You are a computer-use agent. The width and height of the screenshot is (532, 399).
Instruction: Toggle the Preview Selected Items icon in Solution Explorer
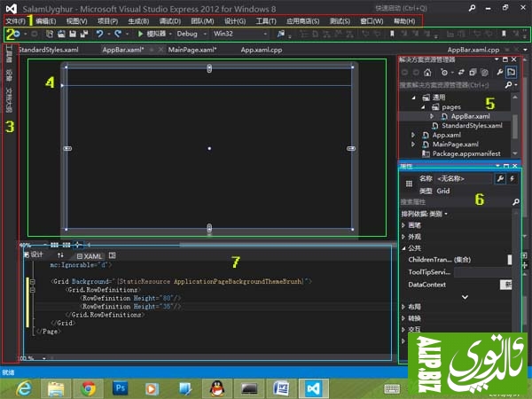tap(511, 72)
